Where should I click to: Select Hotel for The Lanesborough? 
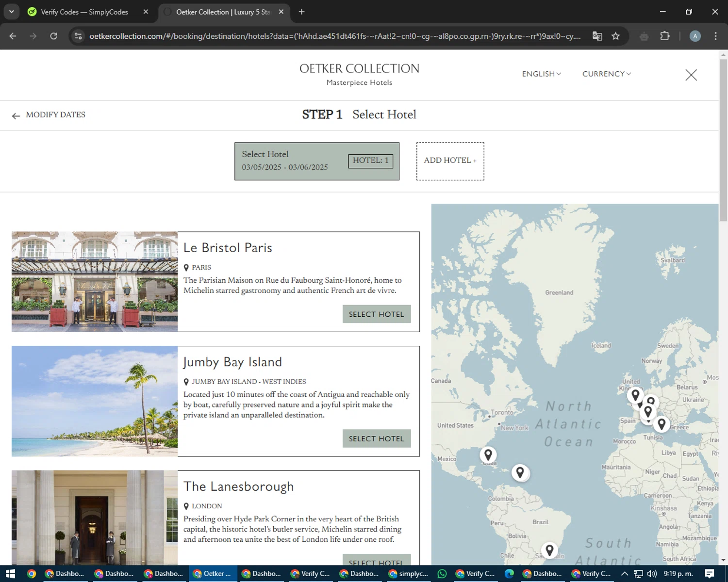(x=376, y=560)
